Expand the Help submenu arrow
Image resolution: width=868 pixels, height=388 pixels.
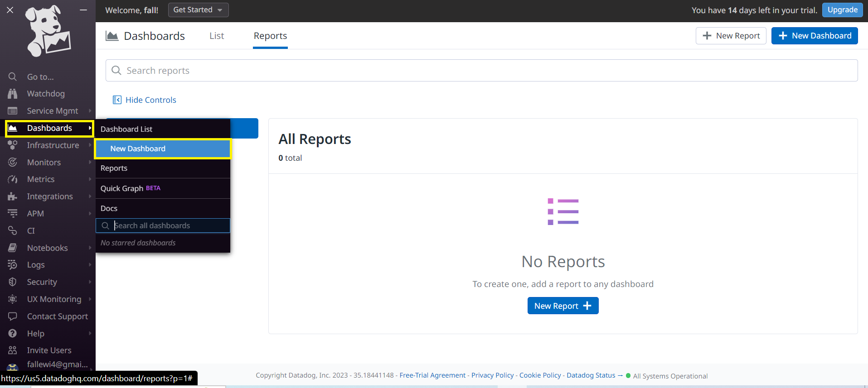click(x=90, y=333)
